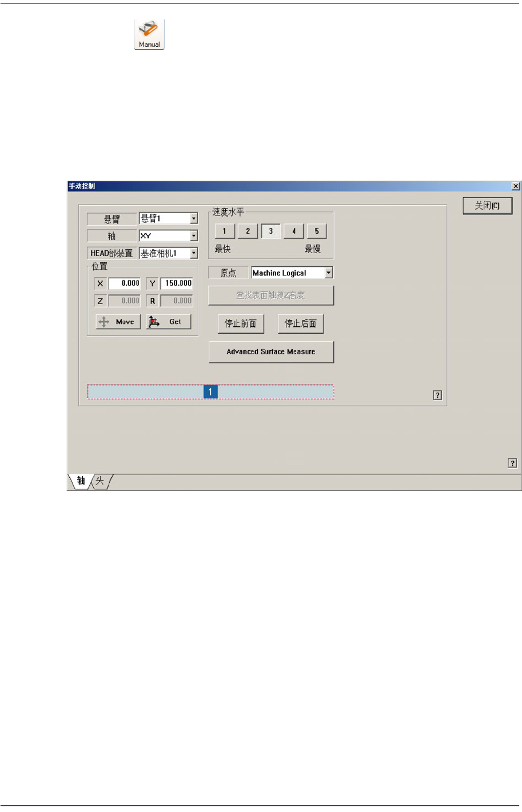Open the help question mark at the window's bottom right
Image resolution: width=522 pixels, height=812 pixels.
tap(512, 463)
